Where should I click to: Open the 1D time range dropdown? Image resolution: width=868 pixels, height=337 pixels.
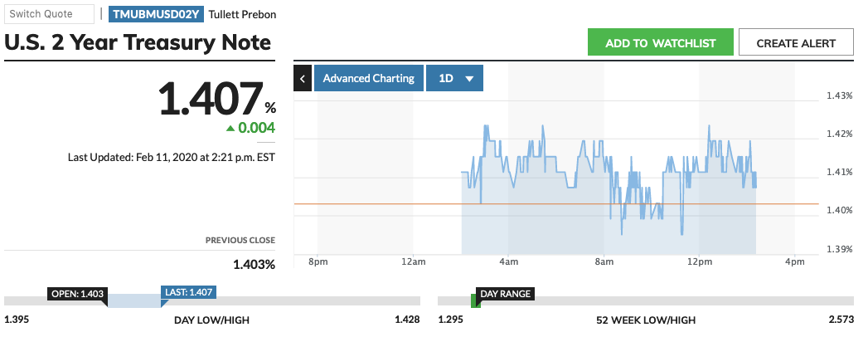coord(454,79)
